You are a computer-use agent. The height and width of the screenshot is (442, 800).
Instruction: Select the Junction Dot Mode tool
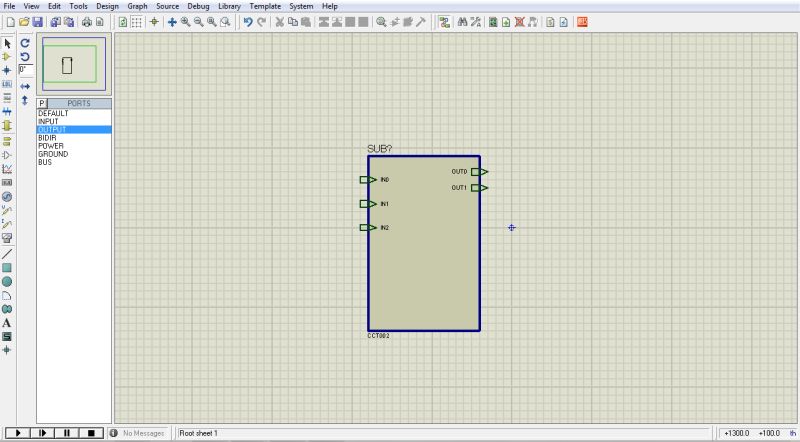(x=7, y=70)
